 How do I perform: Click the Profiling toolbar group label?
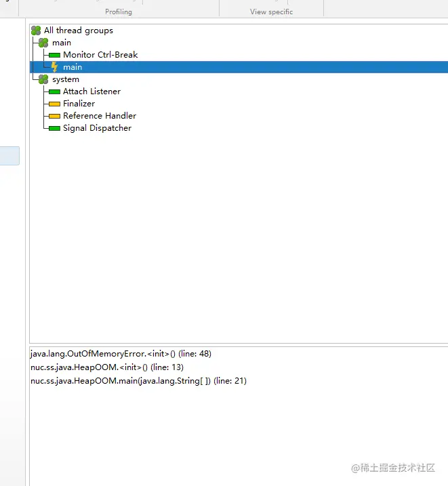(119, 12)
